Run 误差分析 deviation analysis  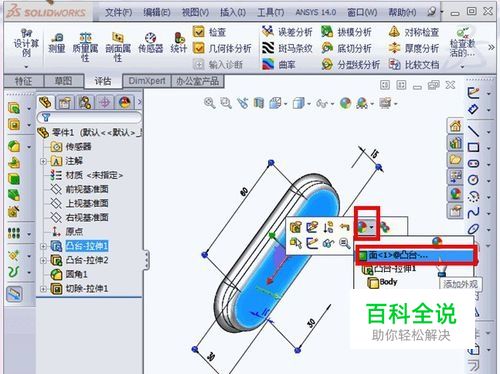click(x=287, y=32)
